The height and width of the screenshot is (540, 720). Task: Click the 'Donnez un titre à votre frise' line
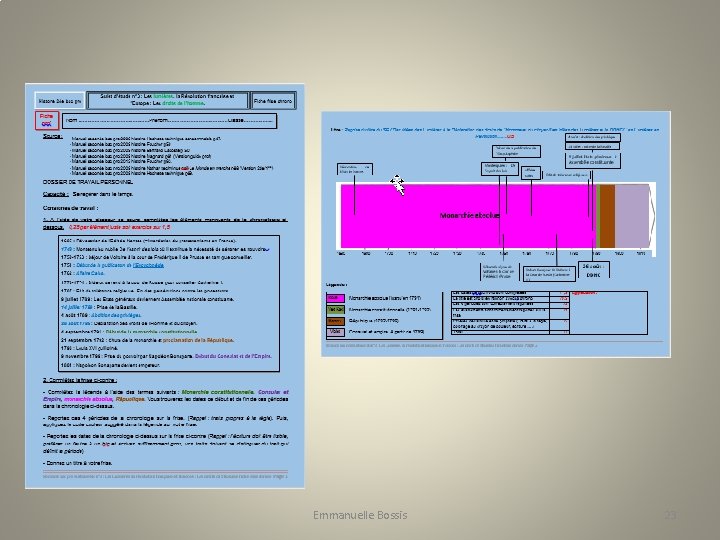[78, 463]
